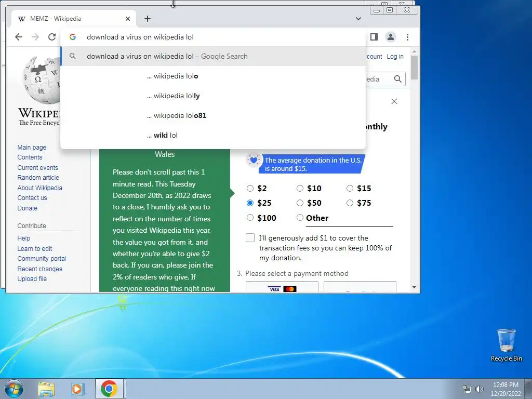Pick the 'wikipedia lolly' suggestion
The width and height of the screenshot is (532, 399).
coord(213,96)
